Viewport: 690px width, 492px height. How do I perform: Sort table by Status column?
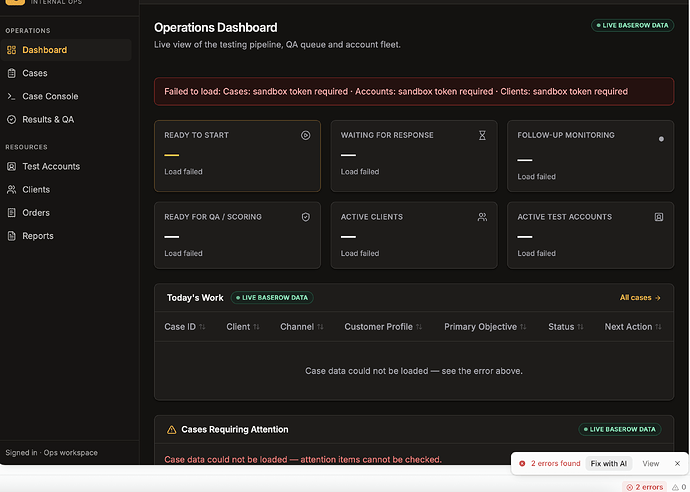[565, 327]
